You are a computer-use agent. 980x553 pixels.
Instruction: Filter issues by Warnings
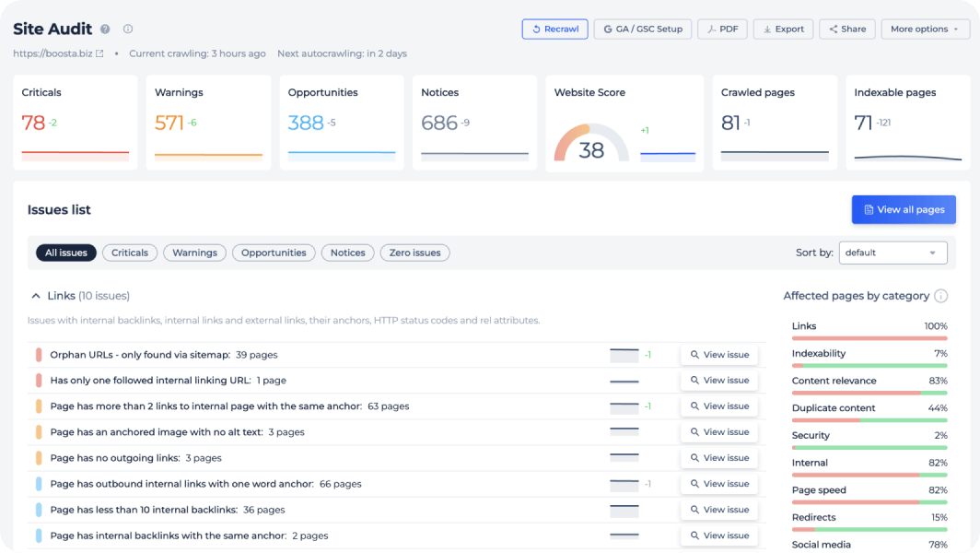(x=194, y=253)
